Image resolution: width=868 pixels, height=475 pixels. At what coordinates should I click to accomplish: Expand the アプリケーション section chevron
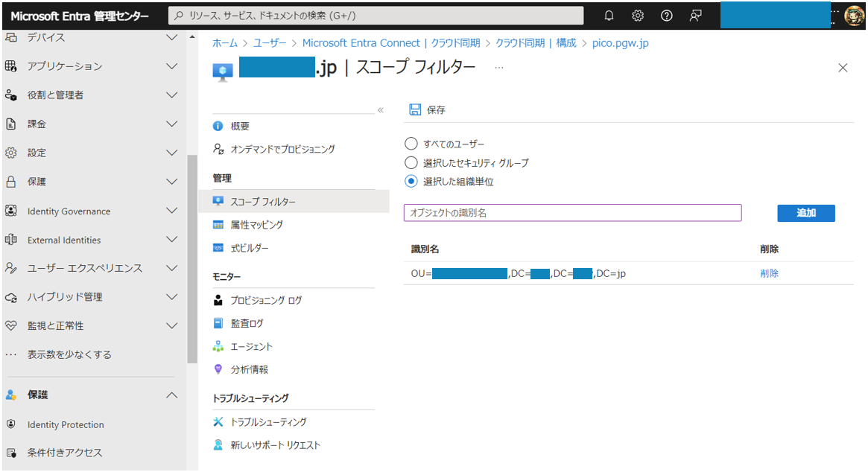tap(172, 66)
